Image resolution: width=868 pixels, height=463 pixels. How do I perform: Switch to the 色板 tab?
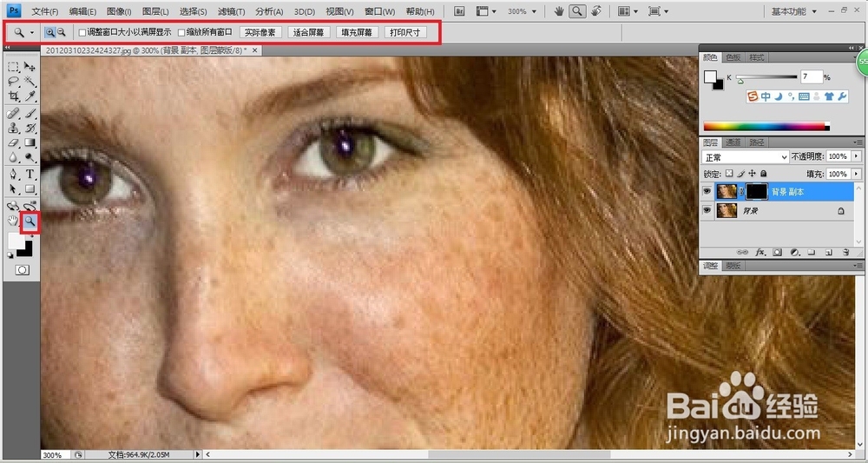pos(733,57)
